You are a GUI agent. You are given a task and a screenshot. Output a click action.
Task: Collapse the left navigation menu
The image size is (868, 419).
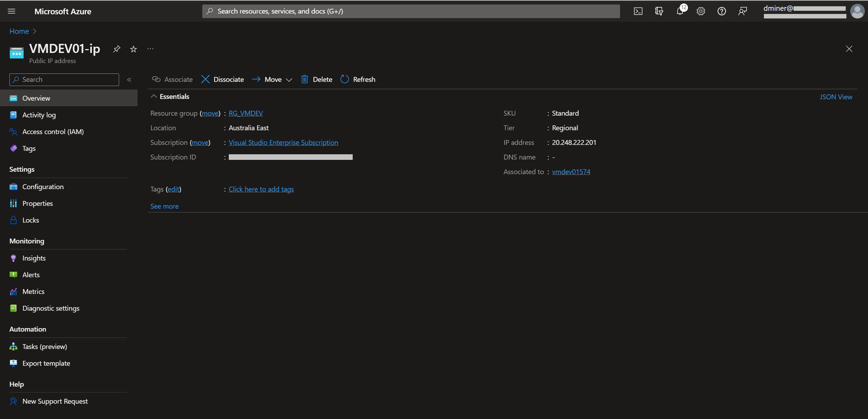click(x=129, y=79)
